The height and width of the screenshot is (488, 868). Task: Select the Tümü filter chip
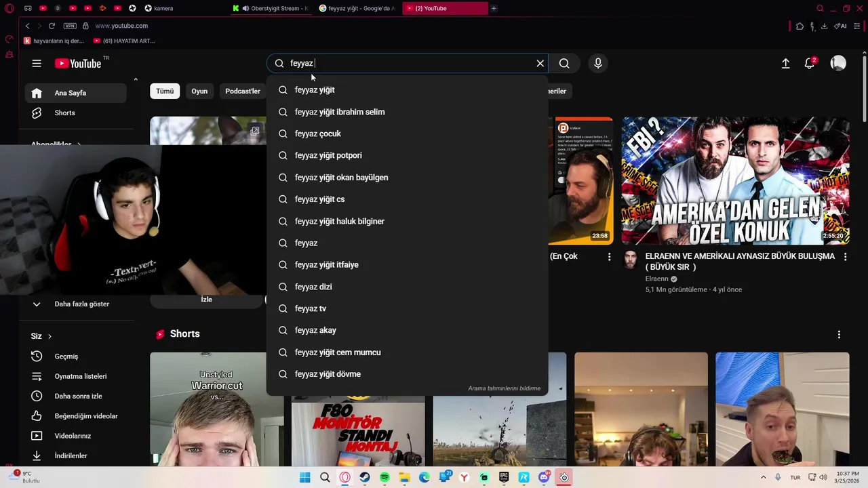point(165,91)
